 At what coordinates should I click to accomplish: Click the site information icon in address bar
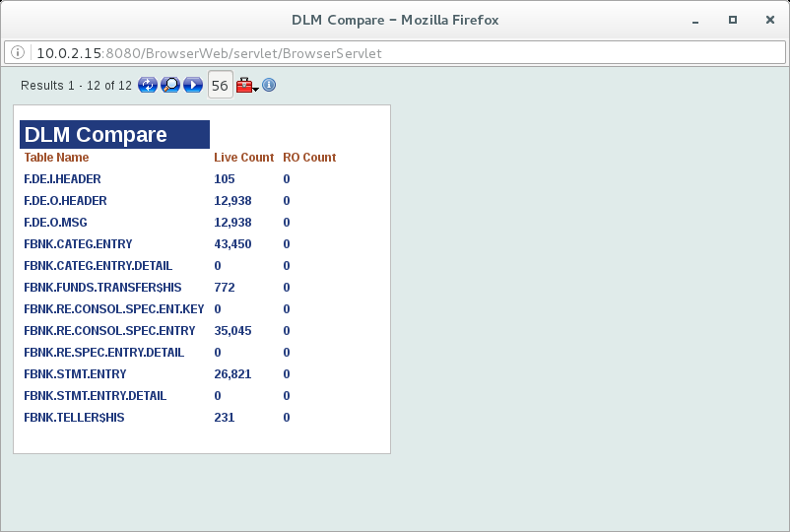click(x=20, y=53)
